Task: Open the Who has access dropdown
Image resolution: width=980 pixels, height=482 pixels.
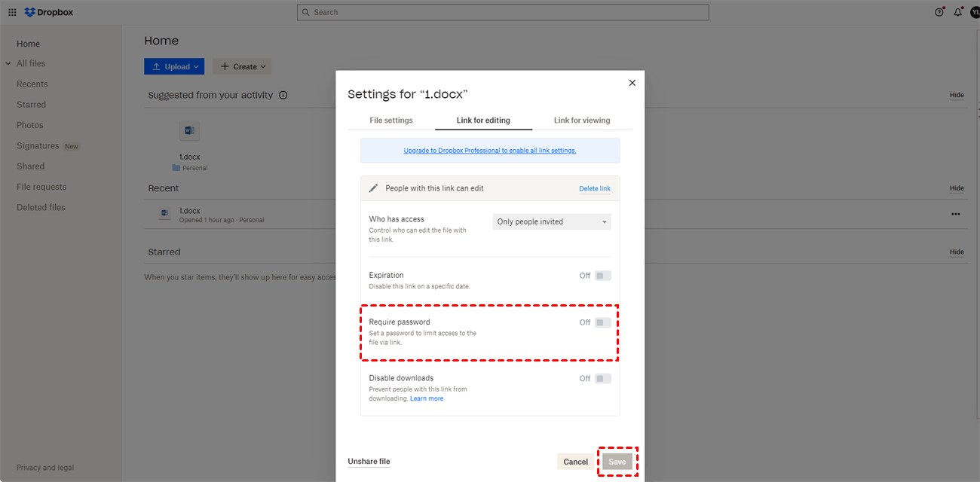Action: click(x=552, y=222)
